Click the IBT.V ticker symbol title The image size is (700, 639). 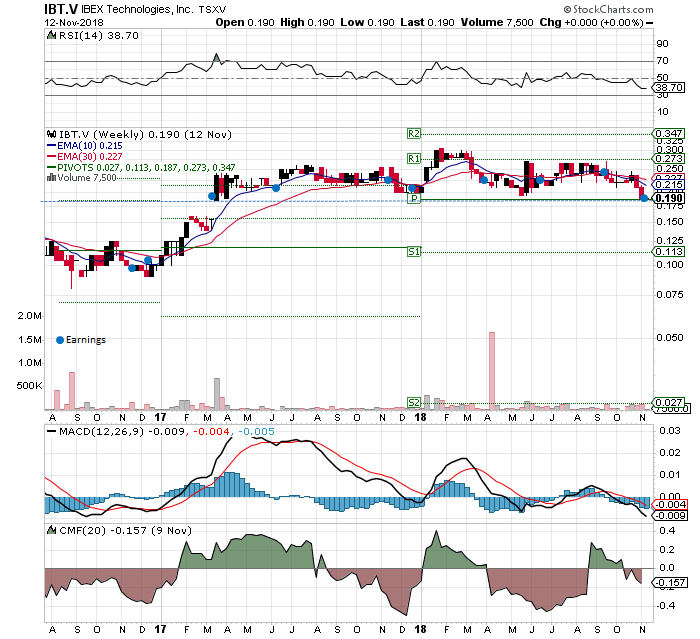(61, 9)
